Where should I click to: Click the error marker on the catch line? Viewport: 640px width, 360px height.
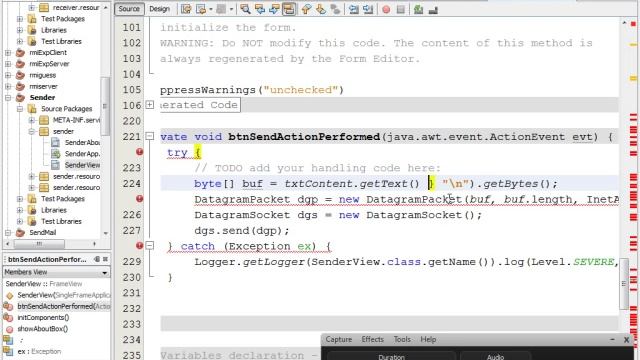(x=139, y=246)
